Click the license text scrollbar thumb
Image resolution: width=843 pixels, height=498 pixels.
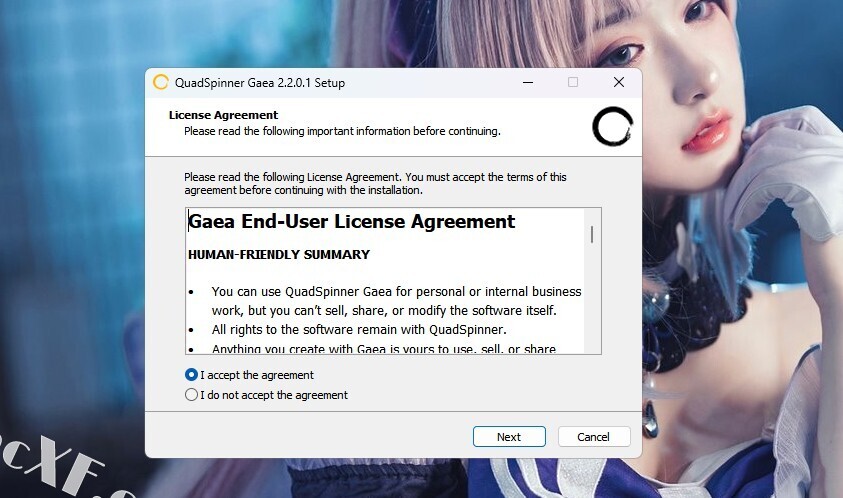[592, 234]
